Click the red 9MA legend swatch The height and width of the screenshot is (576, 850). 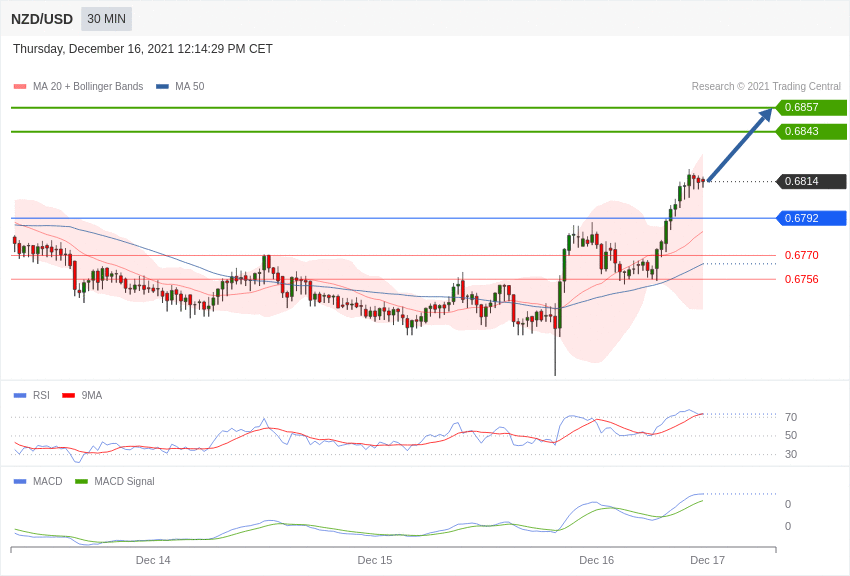click(x=68, y=396)
